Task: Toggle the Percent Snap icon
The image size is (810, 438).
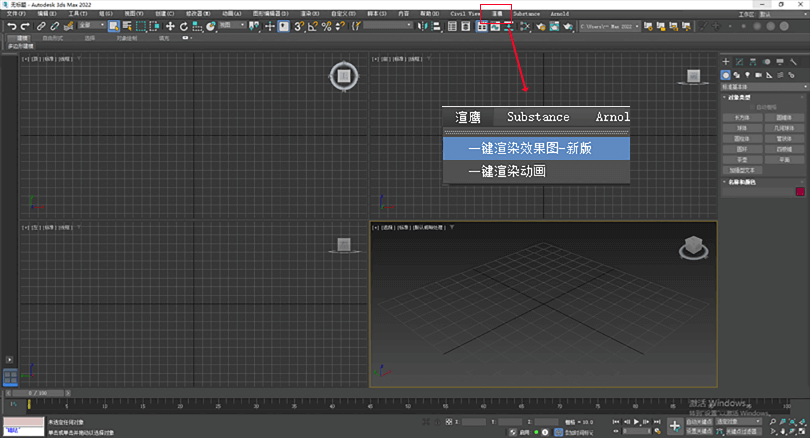Action: [x=326, y=26]
